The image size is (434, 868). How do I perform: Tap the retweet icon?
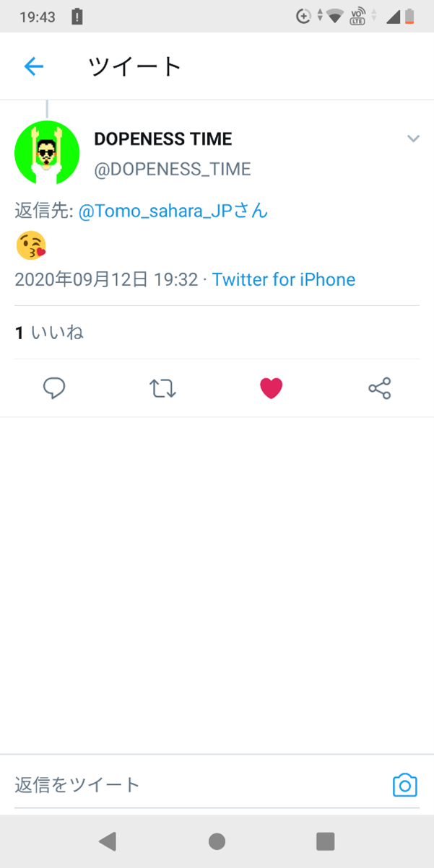(162, 389)
